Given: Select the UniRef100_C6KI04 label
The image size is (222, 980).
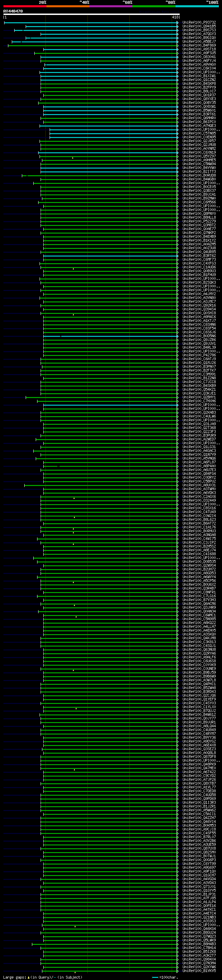Looking at the screenshot, I should coord(199,68).
